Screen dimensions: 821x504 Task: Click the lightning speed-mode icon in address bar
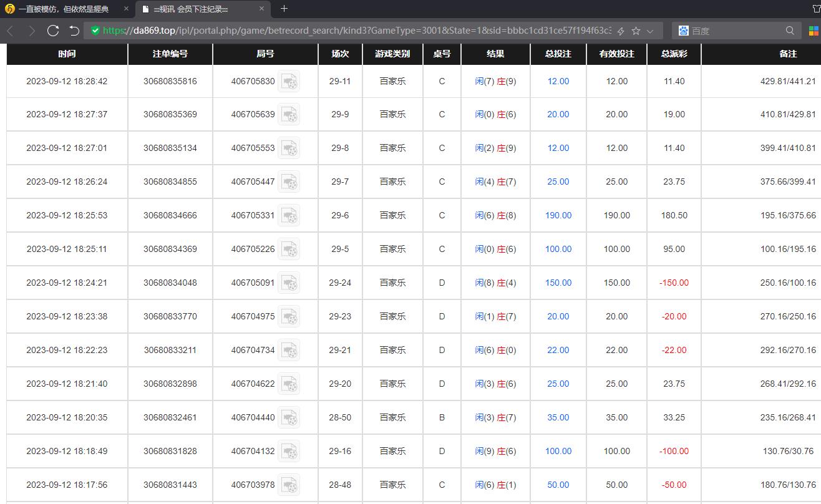click(x=621, y=31)
